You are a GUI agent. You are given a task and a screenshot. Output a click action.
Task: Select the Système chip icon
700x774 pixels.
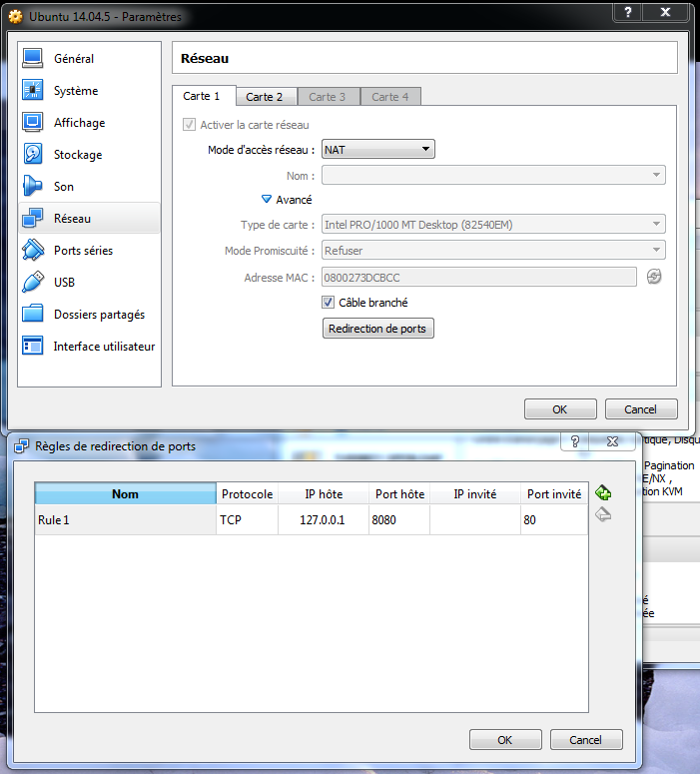pyautogui.click(x=33, y=90)
